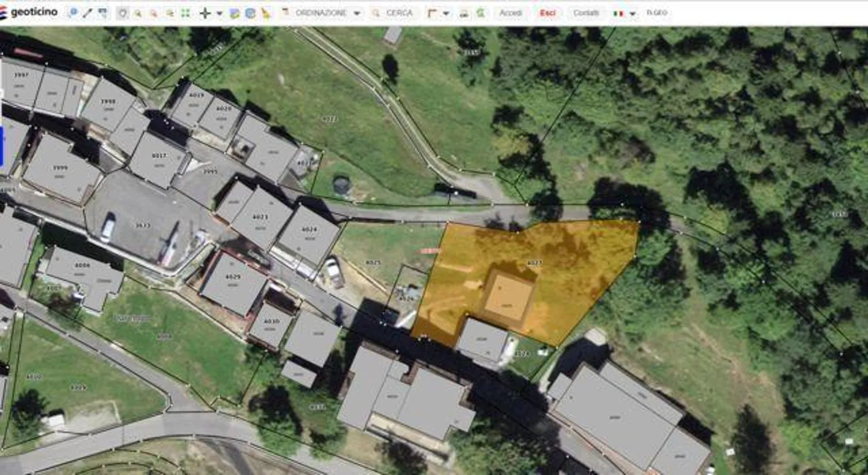
Task: Click the yellow broom clear icon
Action: [x=266, y=13]
